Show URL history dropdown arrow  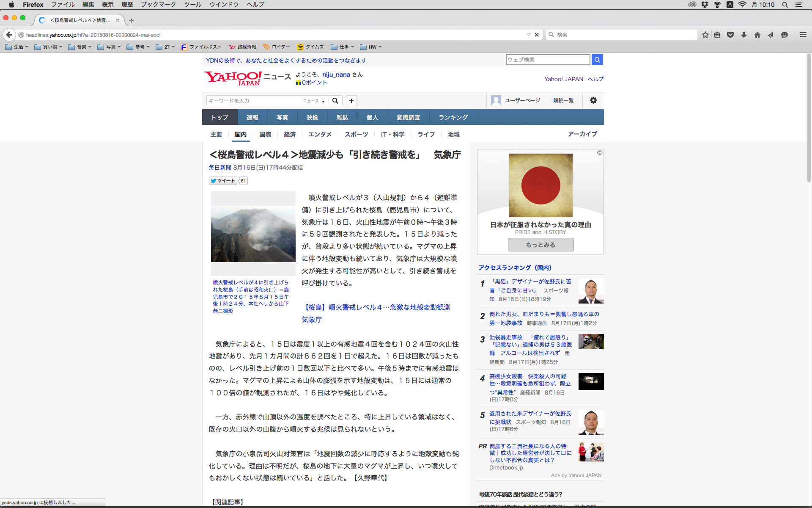pyautogui.click(x=529, y=35)
